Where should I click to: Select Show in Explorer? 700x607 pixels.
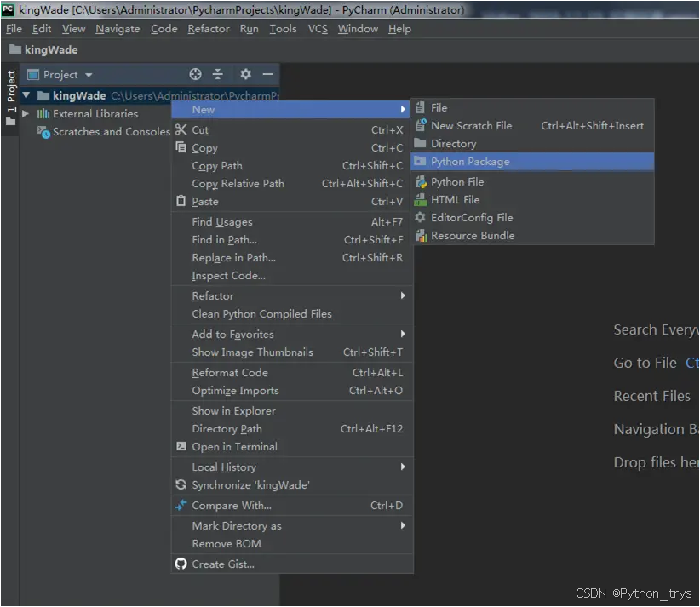pos(292,410)
